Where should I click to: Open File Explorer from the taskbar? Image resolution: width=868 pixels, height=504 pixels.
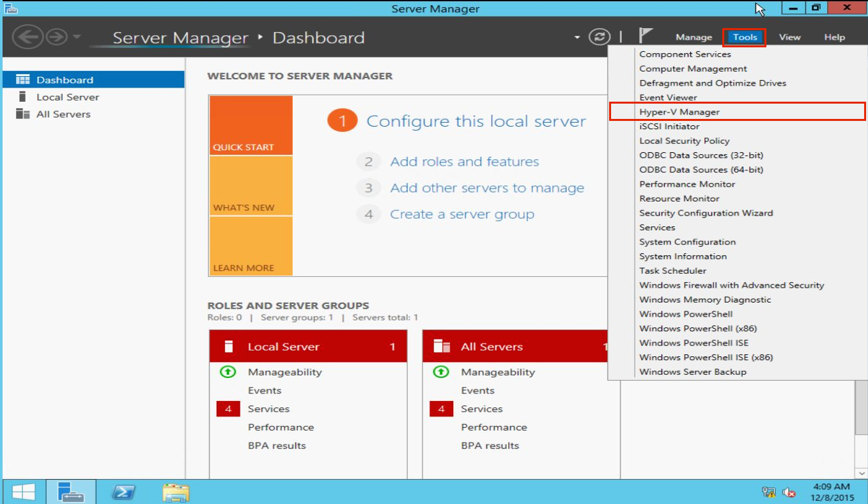click(176, 492)
